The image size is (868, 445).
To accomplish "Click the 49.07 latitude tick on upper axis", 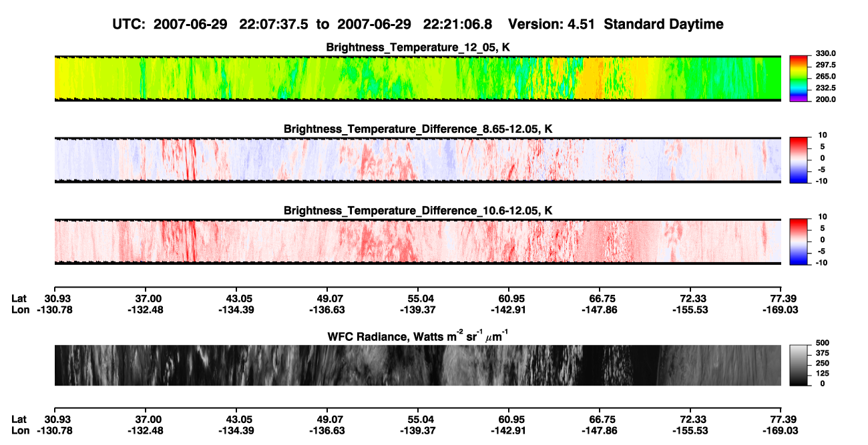I will tap(327, 298).
